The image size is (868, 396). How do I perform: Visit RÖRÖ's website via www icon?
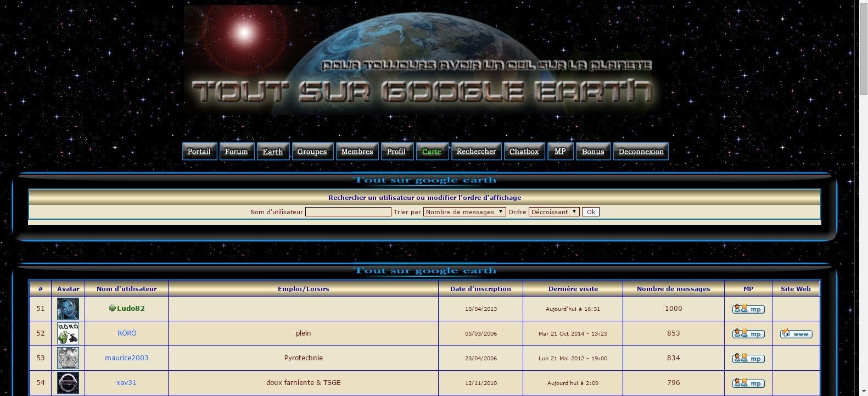click(x=796, y=333)
